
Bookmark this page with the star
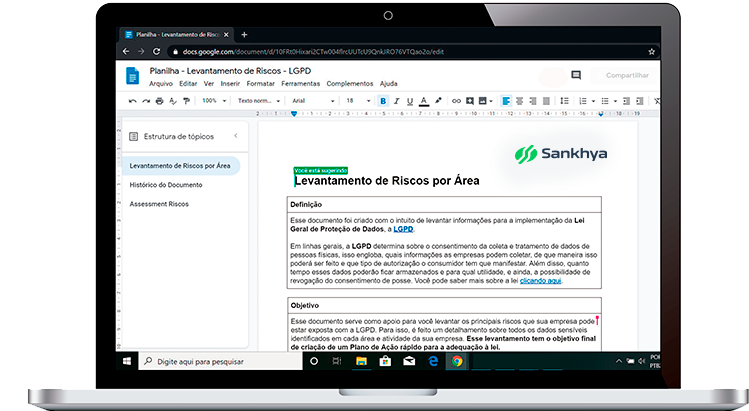651,52
